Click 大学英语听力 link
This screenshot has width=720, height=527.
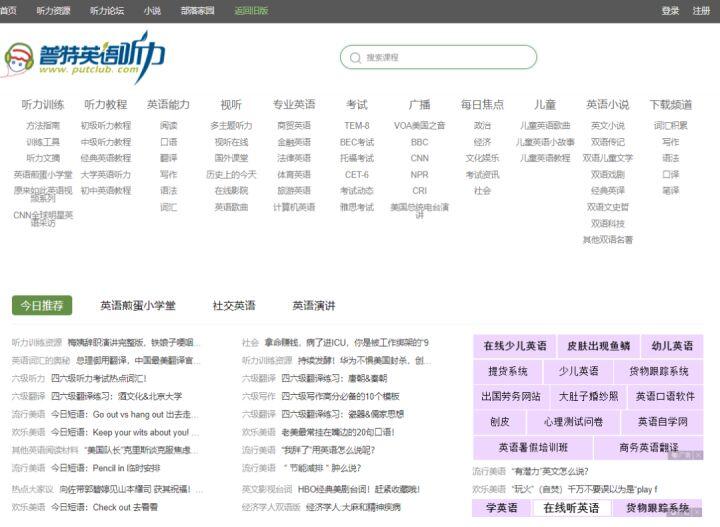coord(106,174)
